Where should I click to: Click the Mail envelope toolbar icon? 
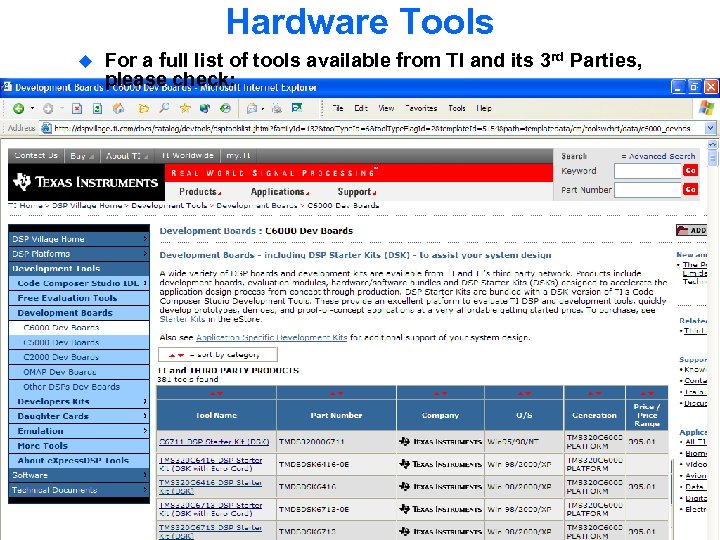tap(252, 109)
